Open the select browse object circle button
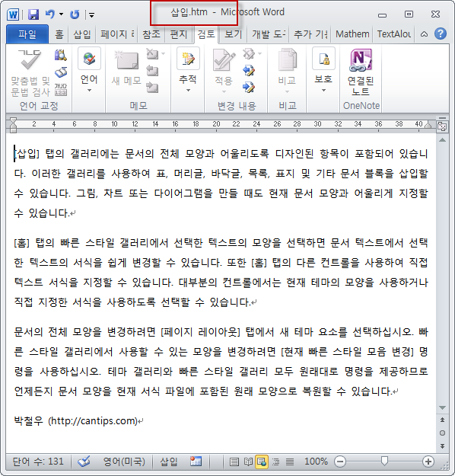Viewport: 455px width, 476px height. point(442,433)
